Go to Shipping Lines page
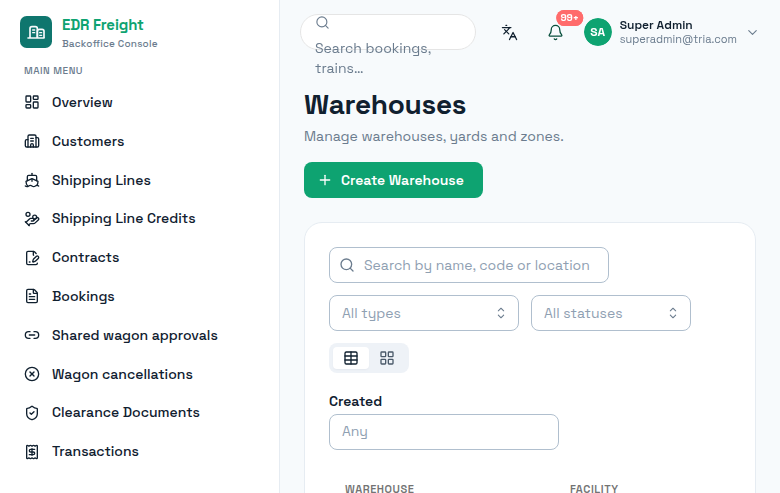 (101, 180)
